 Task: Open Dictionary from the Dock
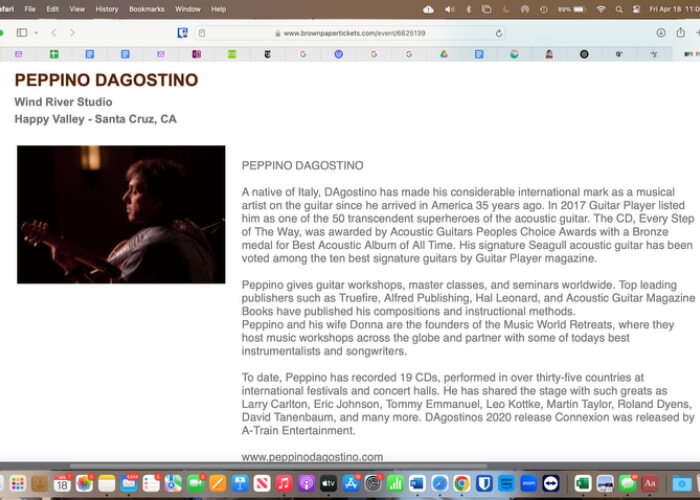(x=650, y=483)
